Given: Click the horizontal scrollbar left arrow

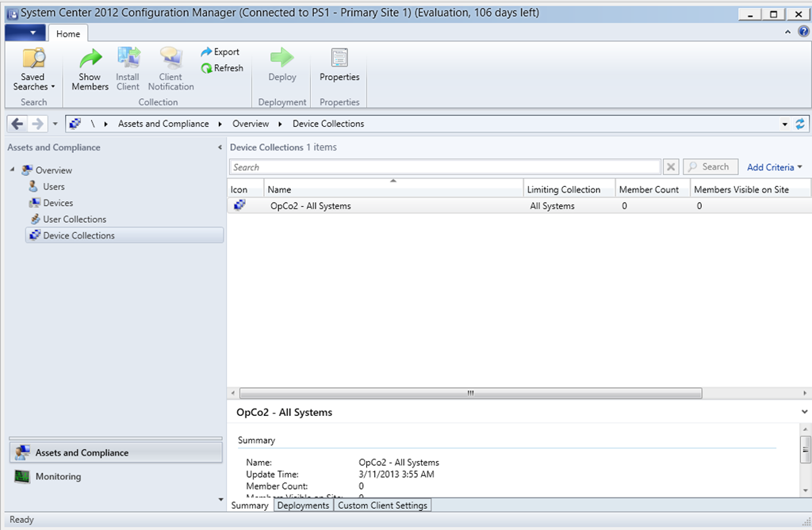Looking at the screenshot, I should coord(232,394).
